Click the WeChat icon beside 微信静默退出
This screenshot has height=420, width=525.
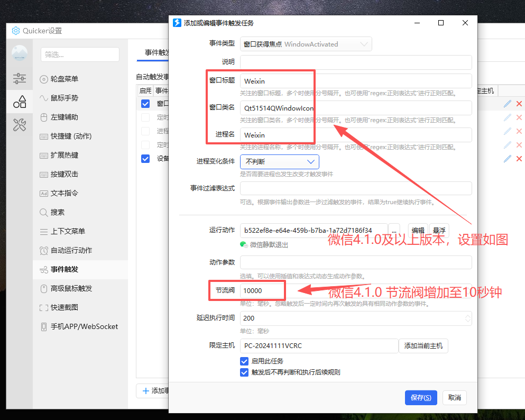point(244,244)
